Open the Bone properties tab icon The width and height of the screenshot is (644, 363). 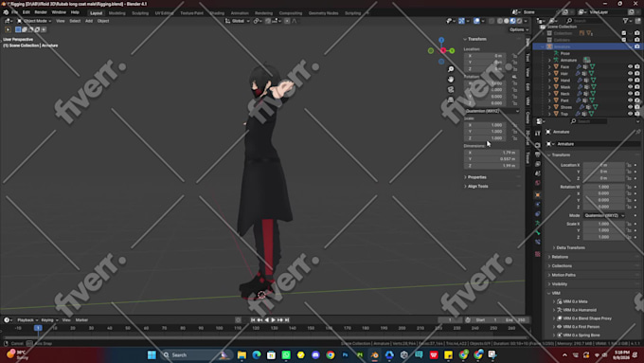pyautogui.click(x=538, y=233)
